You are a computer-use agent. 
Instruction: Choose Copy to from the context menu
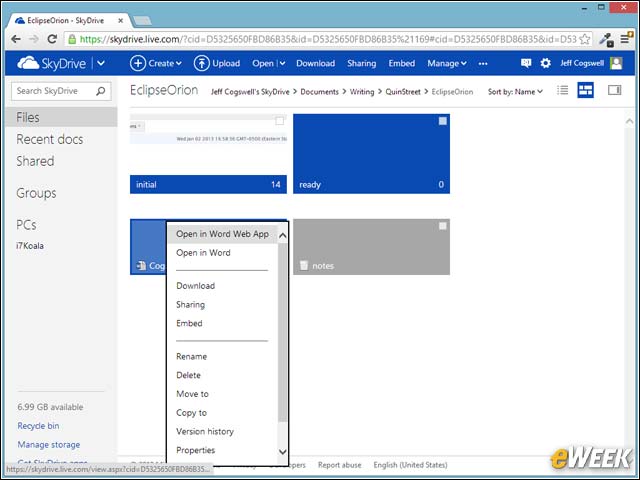coord(191,413)
